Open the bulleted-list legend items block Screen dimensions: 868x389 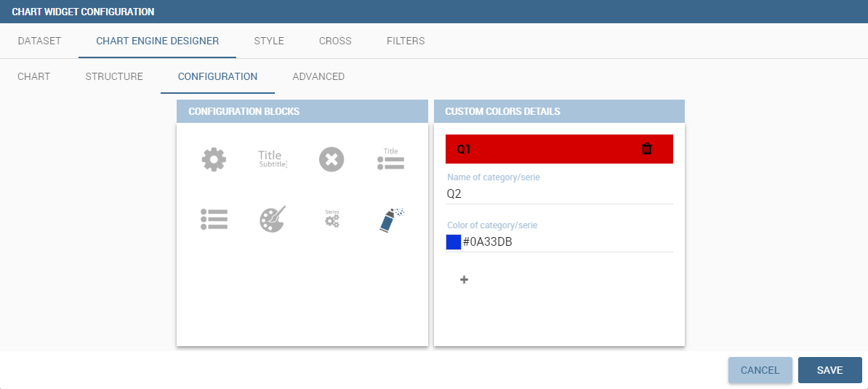click(214, 219)
